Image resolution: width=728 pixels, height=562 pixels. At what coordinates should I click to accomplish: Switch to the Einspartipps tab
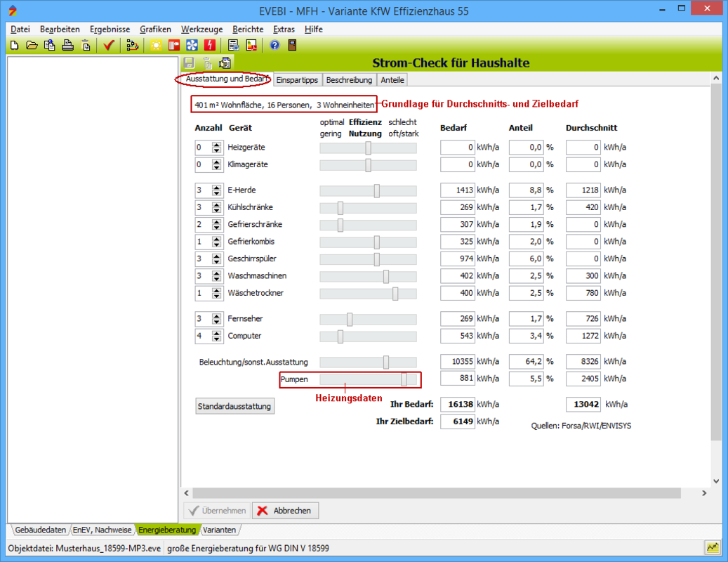pos(297,80)
